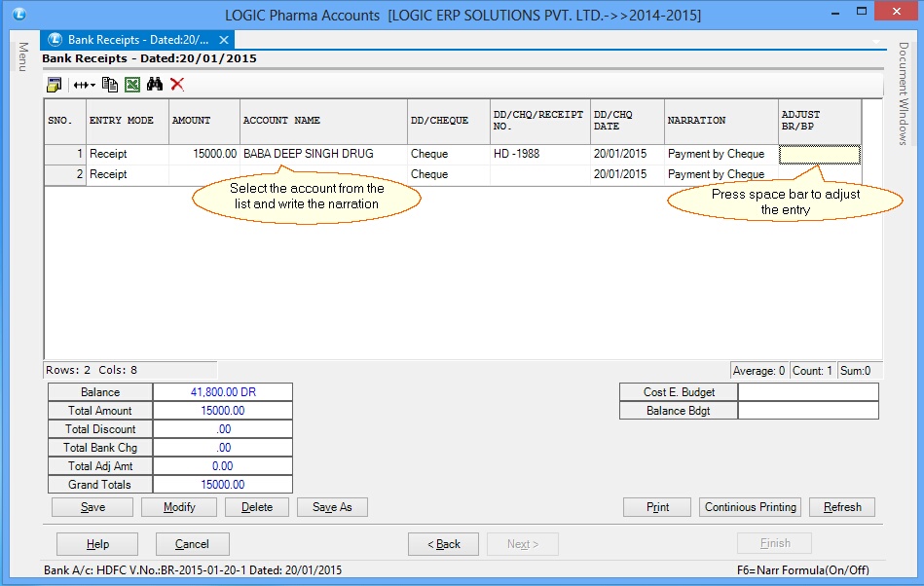Click the copy icon in the toolbar
Image resolution: width=924 pixels, height=586 pixels.
(x=110, y=85)
